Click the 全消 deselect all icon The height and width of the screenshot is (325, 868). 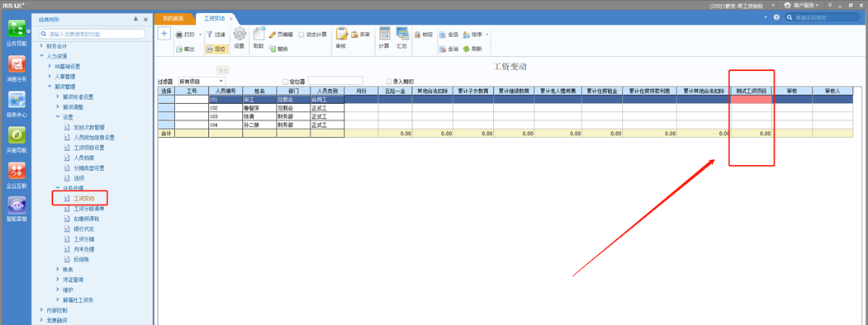tap(443, 49)
